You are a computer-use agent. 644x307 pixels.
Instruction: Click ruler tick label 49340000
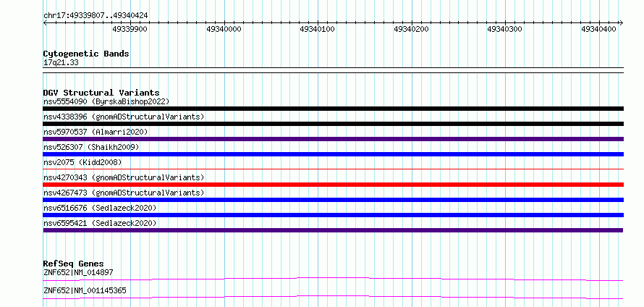(224, 30)
